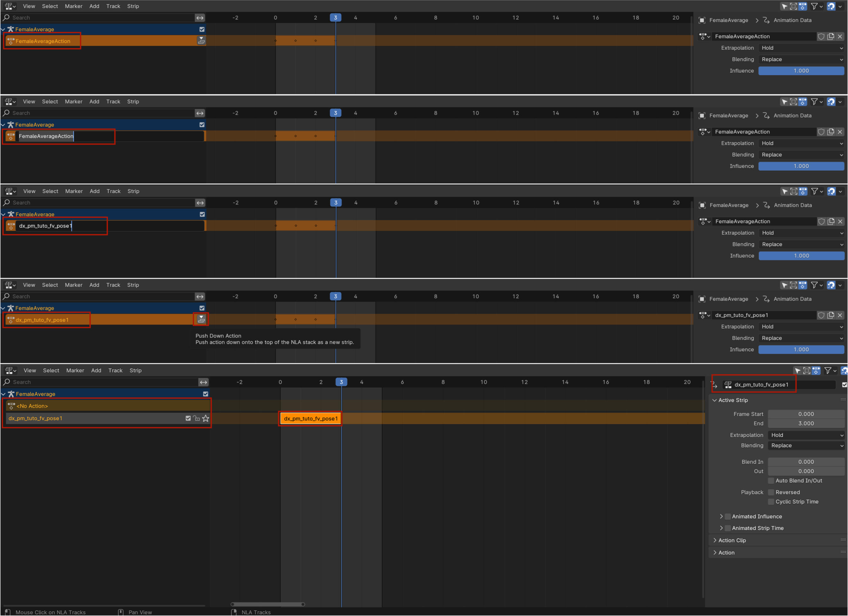The width and height of the screenshot is (848, 616).
Task: Check the Reversed playback option
Action: pyautogui.click(x=771, y=492)
